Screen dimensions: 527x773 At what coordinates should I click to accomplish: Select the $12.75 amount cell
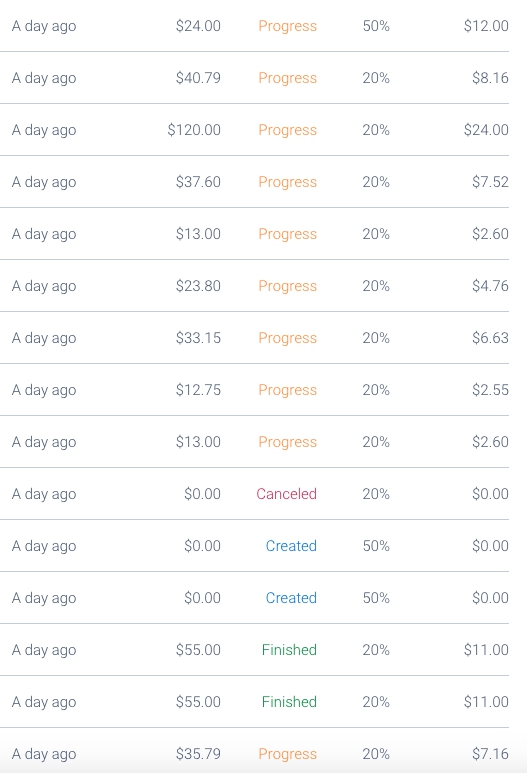(x=198, y=390)
